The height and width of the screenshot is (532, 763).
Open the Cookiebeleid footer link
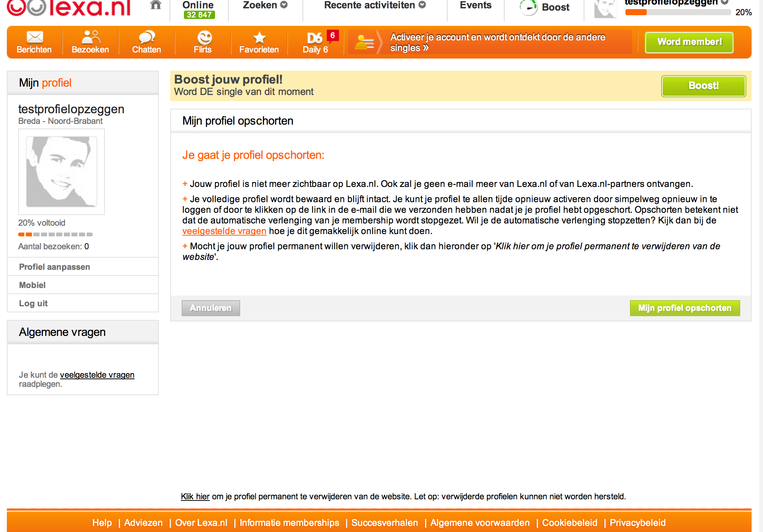tap(569, 523)
